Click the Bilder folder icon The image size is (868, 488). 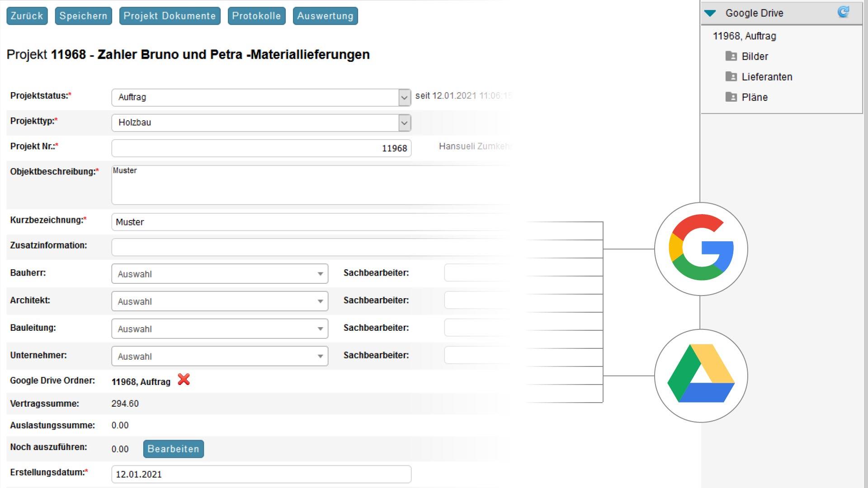[x=731, y=56]
